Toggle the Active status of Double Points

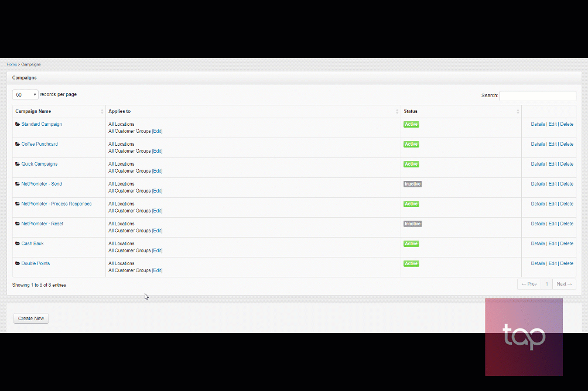[x=411, y=263]
